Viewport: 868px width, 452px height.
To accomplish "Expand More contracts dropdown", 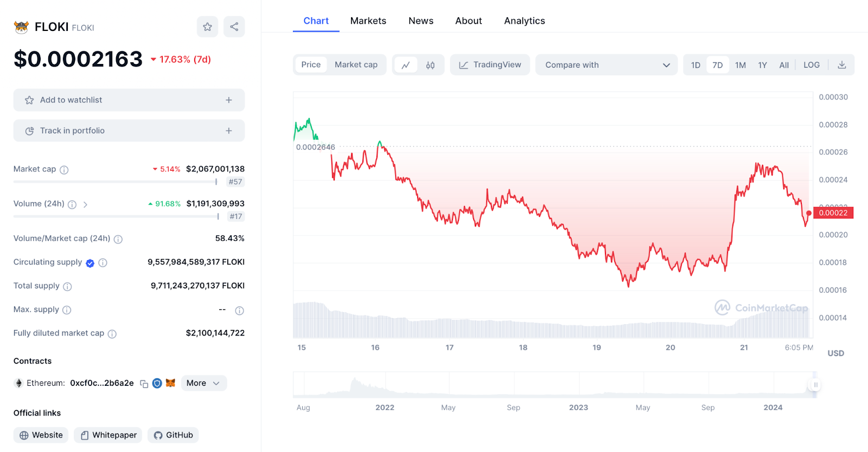I will 204,383.
